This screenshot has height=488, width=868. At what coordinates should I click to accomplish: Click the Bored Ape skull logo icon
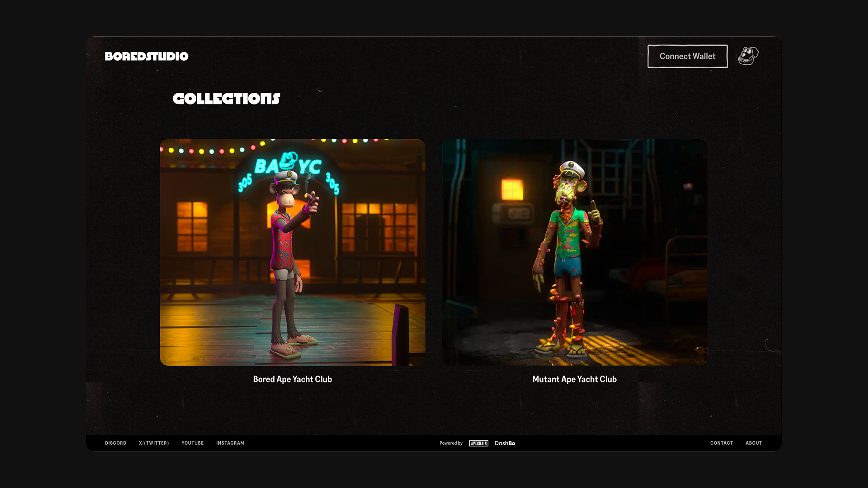point(748,56)
